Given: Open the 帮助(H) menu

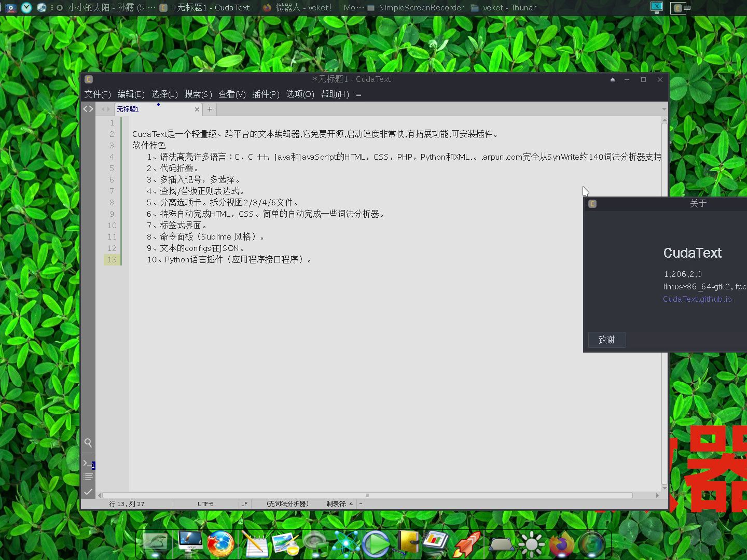Looking at the screenshot, I should point(335,94).
